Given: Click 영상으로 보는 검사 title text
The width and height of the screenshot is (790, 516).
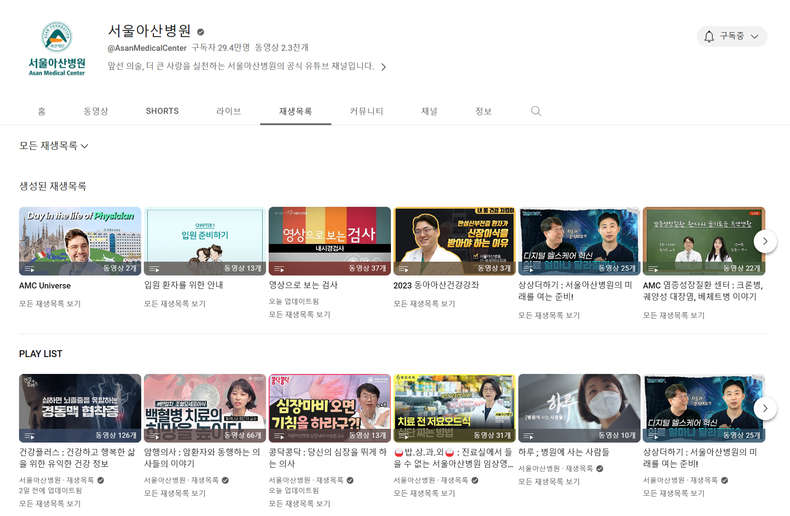Looking at the screenshot, I should (x=303, y=285).
